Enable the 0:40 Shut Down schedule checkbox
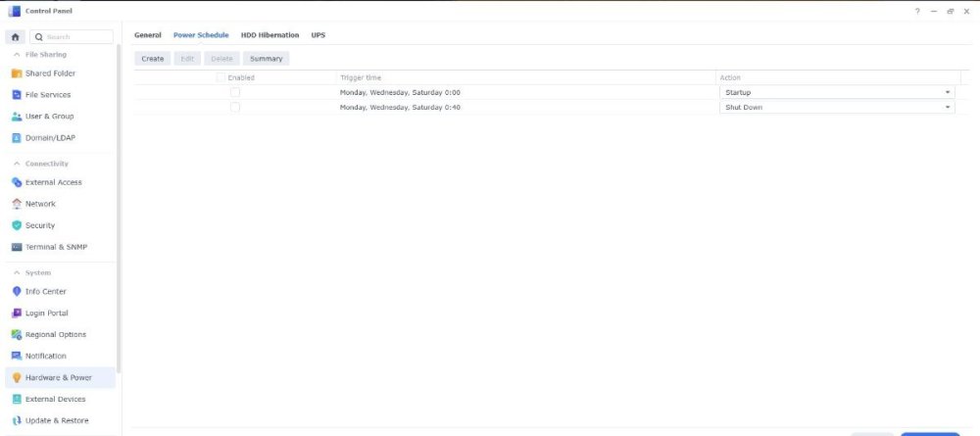980x436 pixels. 235,107
